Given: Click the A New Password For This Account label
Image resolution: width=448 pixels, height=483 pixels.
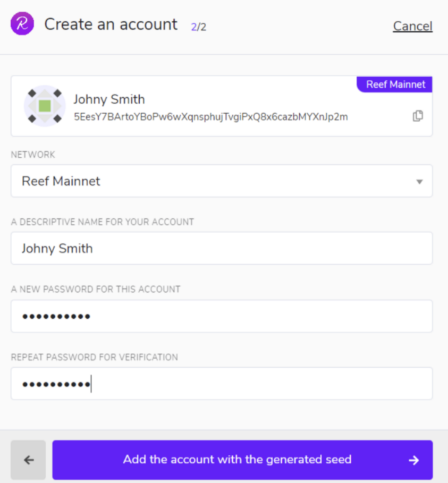Looking at the screenshot, I should (96, 290).
